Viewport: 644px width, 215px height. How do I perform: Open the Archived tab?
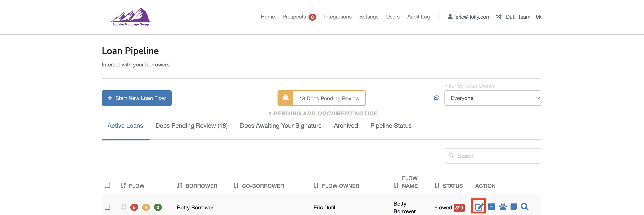coord(346,126)
